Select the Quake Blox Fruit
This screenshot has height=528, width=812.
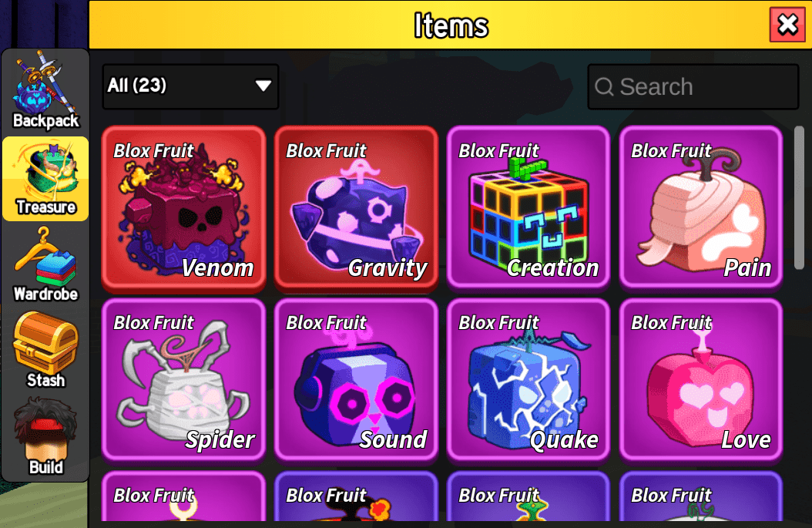point(528,380)
